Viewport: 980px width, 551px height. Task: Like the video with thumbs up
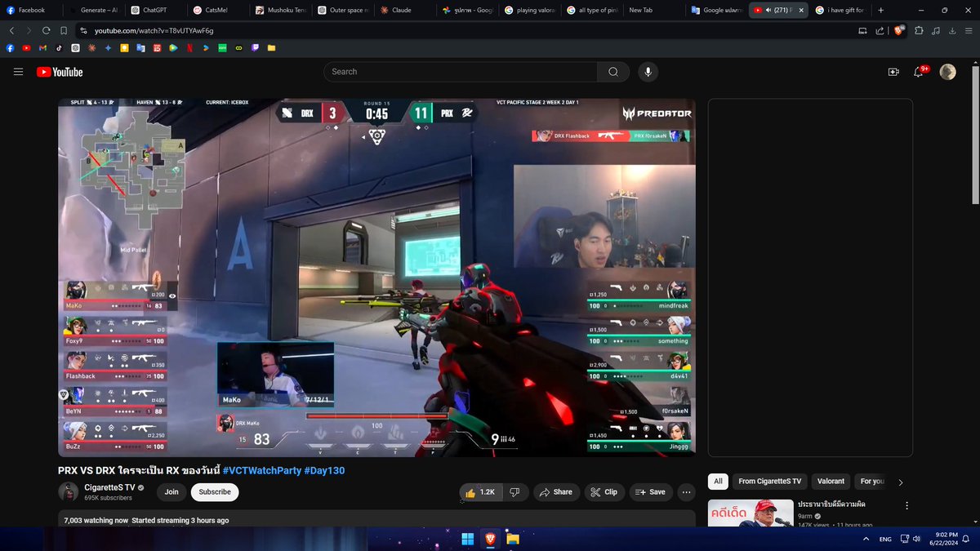tap(479, 492)
